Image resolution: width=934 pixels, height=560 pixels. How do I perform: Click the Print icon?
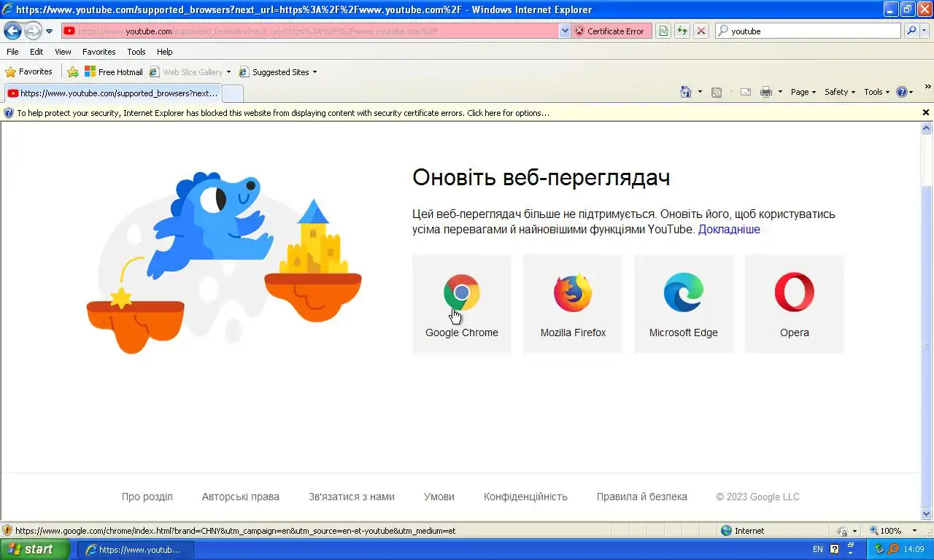[766, 92]
